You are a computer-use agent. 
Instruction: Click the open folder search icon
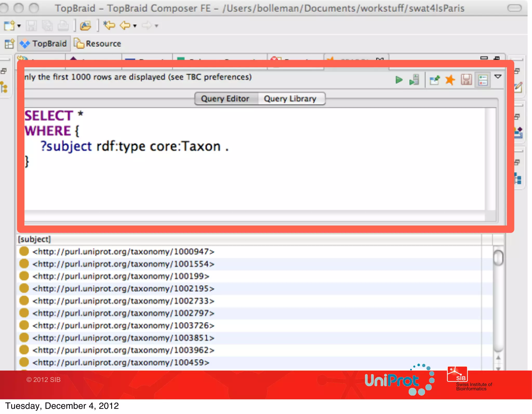click(85, 25)
